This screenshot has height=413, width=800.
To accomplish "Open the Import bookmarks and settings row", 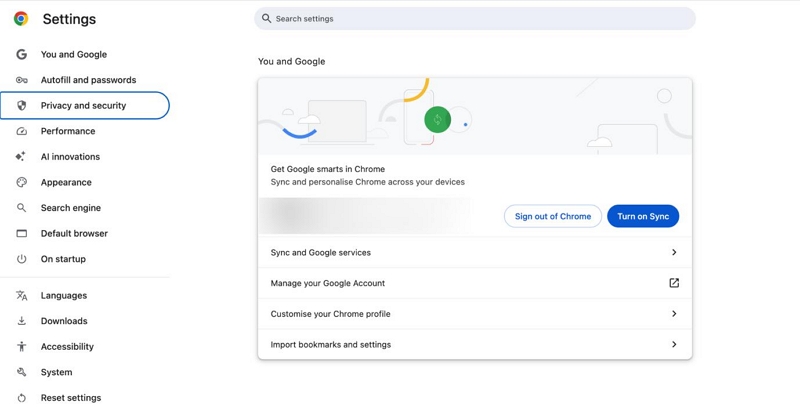I will [x=475, y=344].
